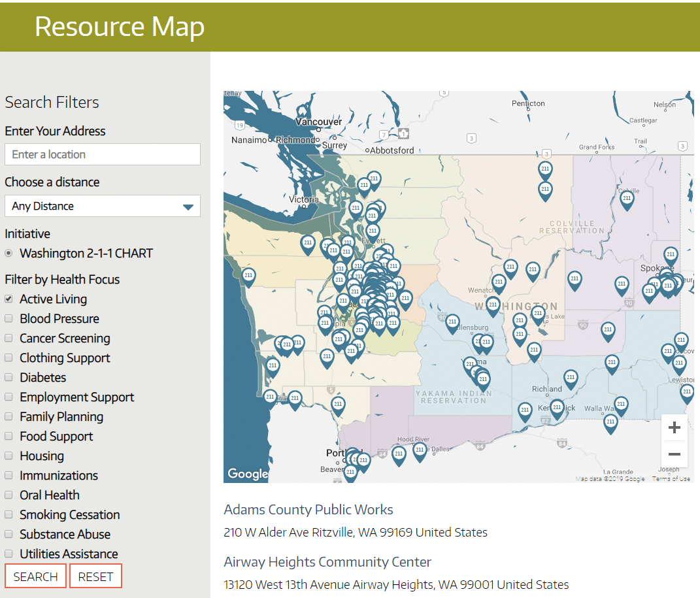Check the Active Living checkbox
Image resolution: width=700 pixels, height=598 pixels.
8,299
